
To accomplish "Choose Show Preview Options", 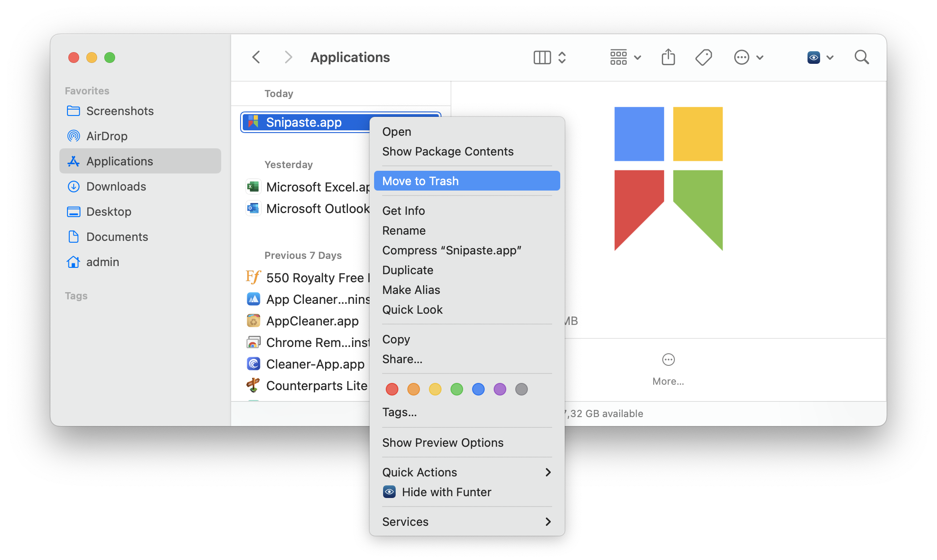I will pyautogui.click(x=467, y=443).
